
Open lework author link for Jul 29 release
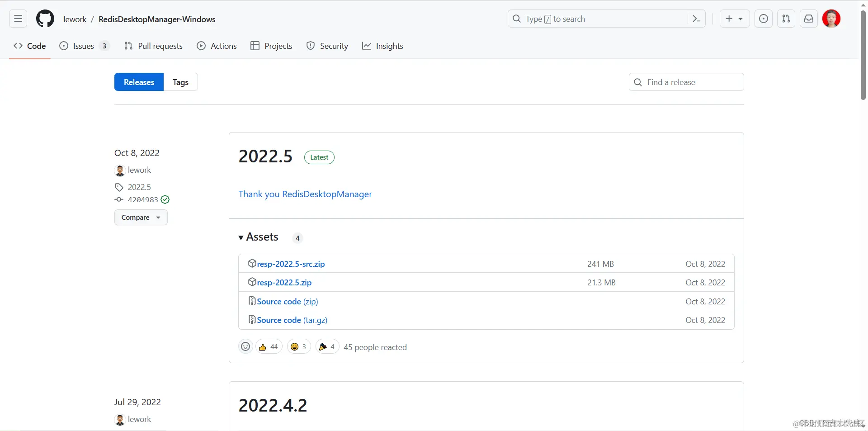(139, 419)
